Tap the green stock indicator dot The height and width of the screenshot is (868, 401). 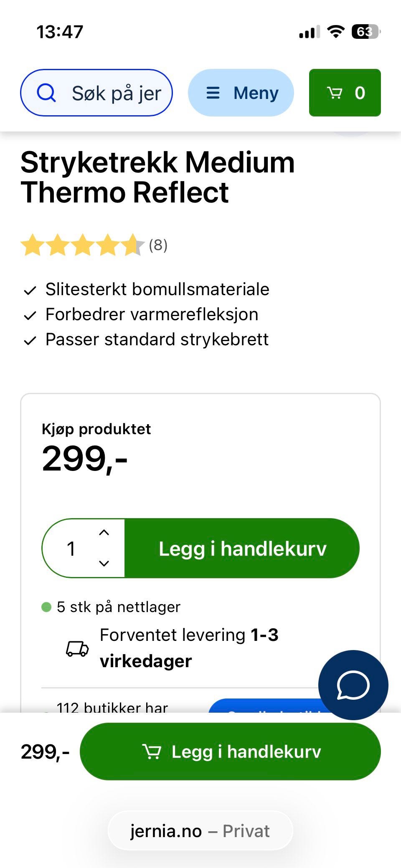(46, 607)
